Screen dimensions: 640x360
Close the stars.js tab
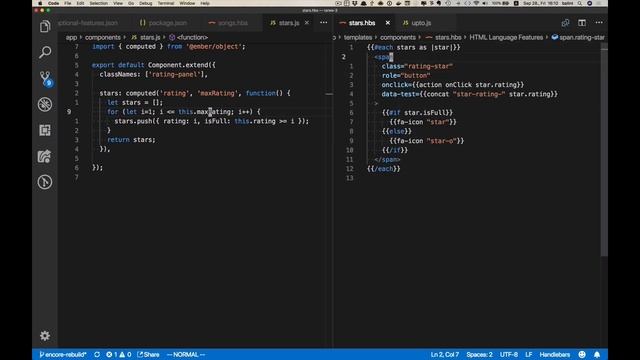[x=307, y=23]
